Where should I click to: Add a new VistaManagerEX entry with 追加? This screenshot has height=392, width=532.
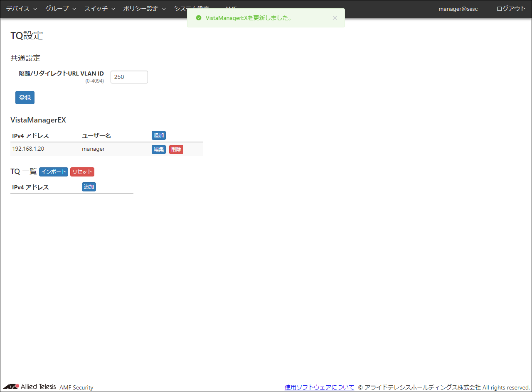tap(159, 135)
